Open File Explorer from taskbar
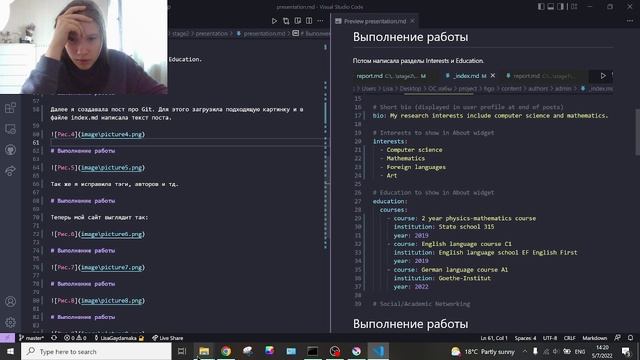640x360 pixels. click(x=204, y=351)
